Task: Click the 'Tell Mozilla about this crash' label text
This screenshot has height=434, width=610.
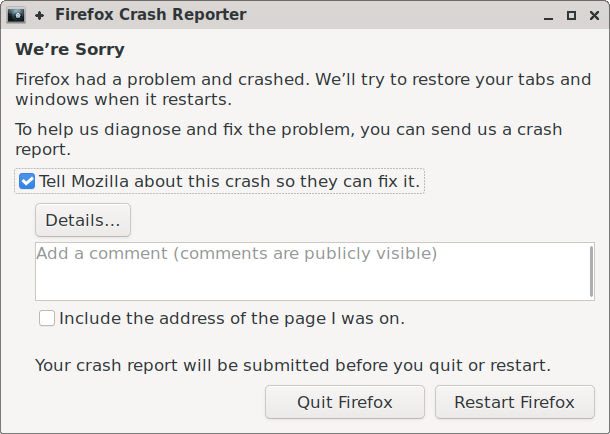Action: click(180, 181)
